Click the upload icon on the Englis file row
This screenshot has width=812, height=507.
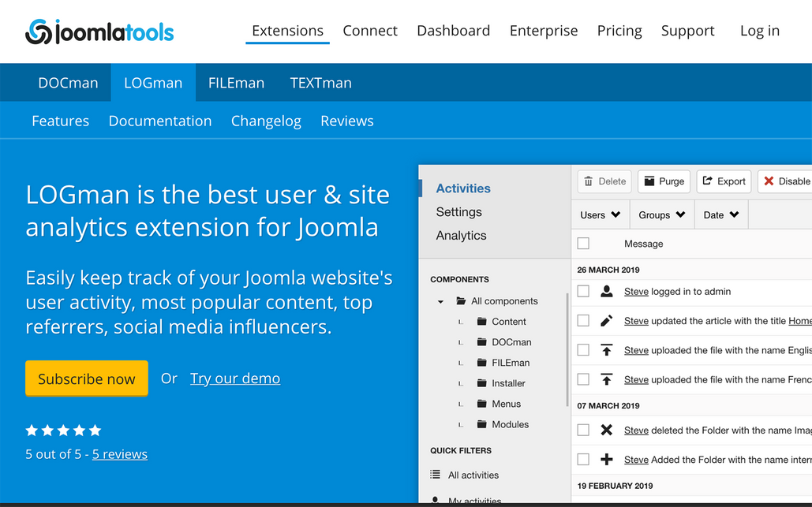coord(606,350)
